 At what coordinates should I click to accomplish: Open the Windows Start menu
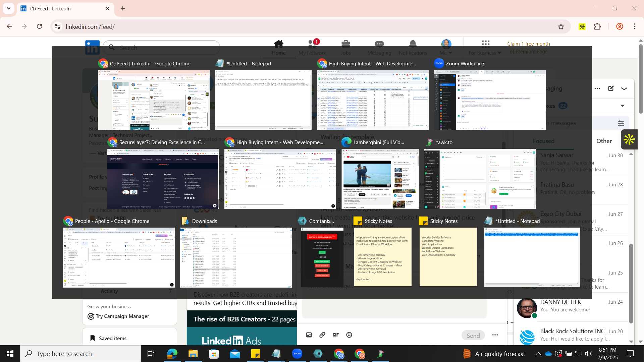10,354
